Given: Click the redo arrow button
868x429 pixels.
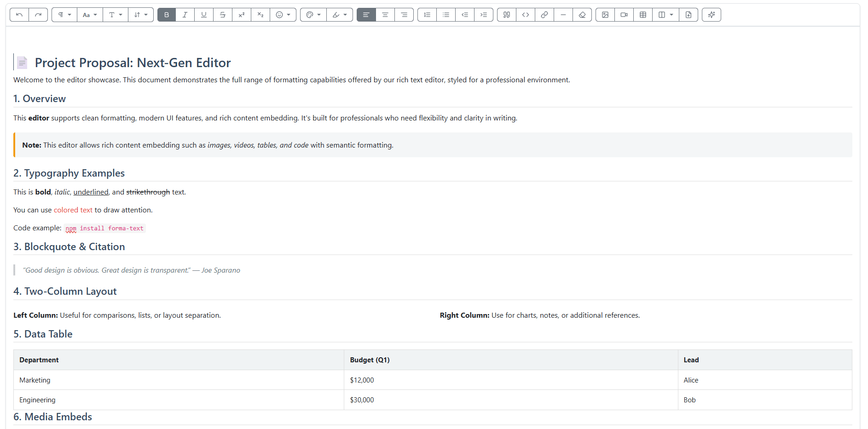Looking at the screenshot, I should pyautogui.click(x=38, y=15).
